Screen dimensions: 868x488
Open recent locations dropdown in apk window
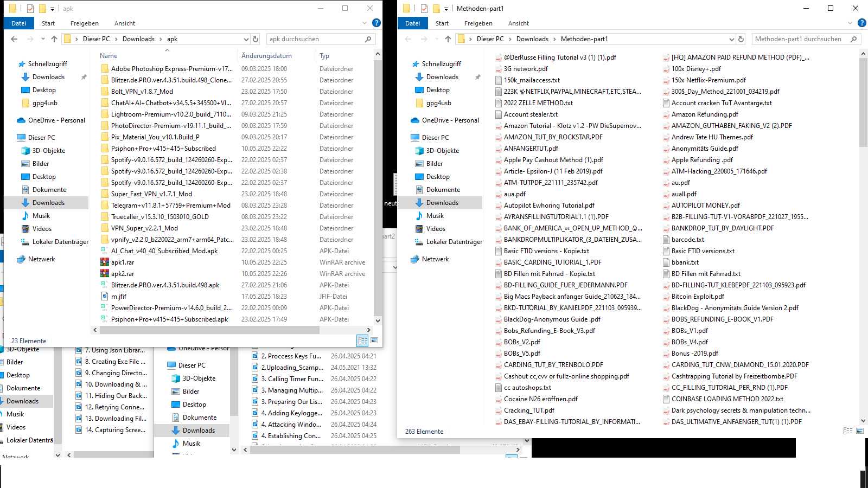[43, 39]
